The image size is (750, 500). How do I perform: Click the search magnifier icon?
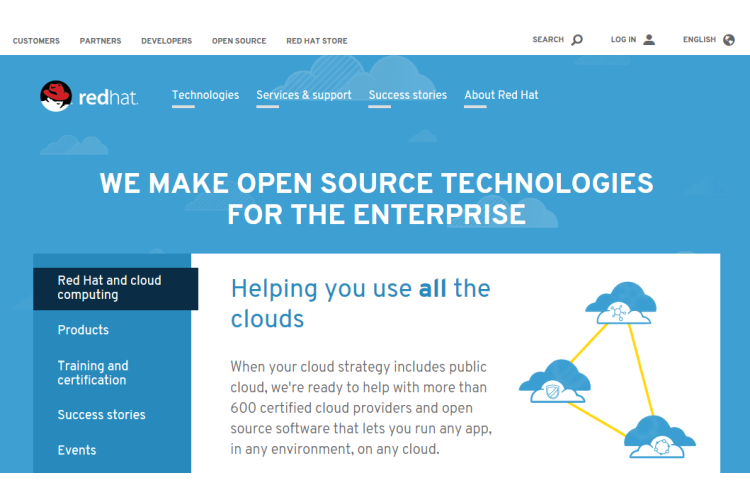pyautogui.click(x=577, y=40)
